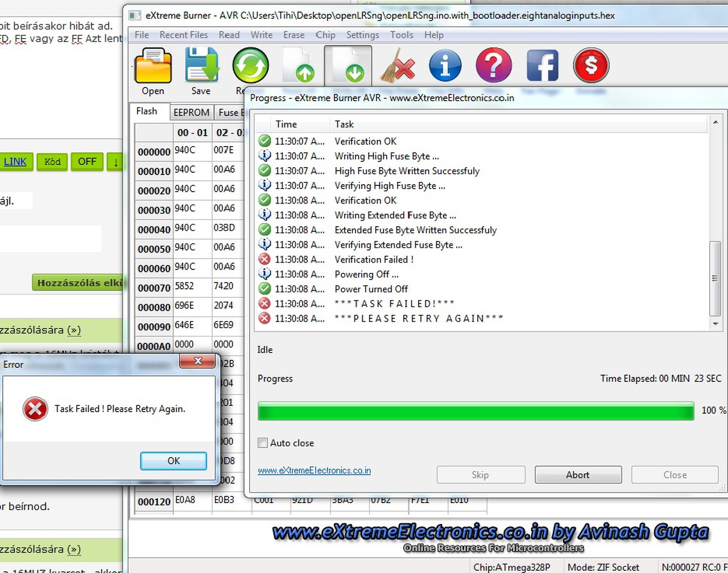728x573 pixels.
Task: Click the check icon beside 'High Fuse Byte Written Successfuly'
Action: 264,171
